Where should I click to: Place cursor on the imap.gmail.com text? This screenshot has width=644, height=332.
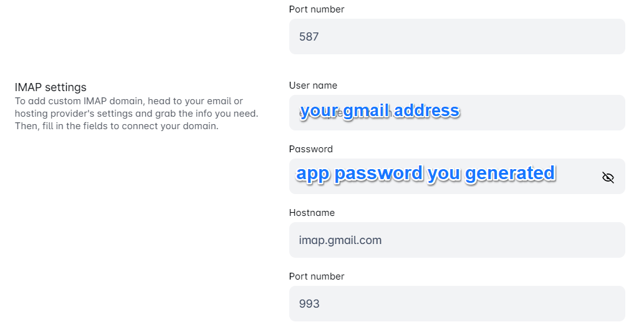pyautogui.click(x=340, y=240)
